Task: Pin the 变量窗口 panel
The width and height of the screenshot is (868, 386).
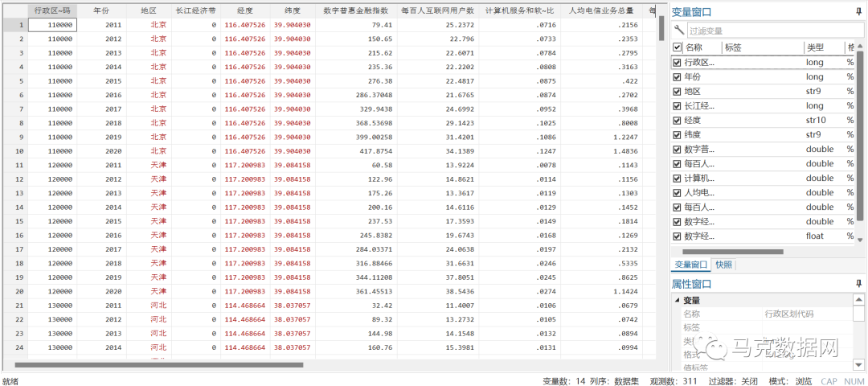Action: (858, 11)
